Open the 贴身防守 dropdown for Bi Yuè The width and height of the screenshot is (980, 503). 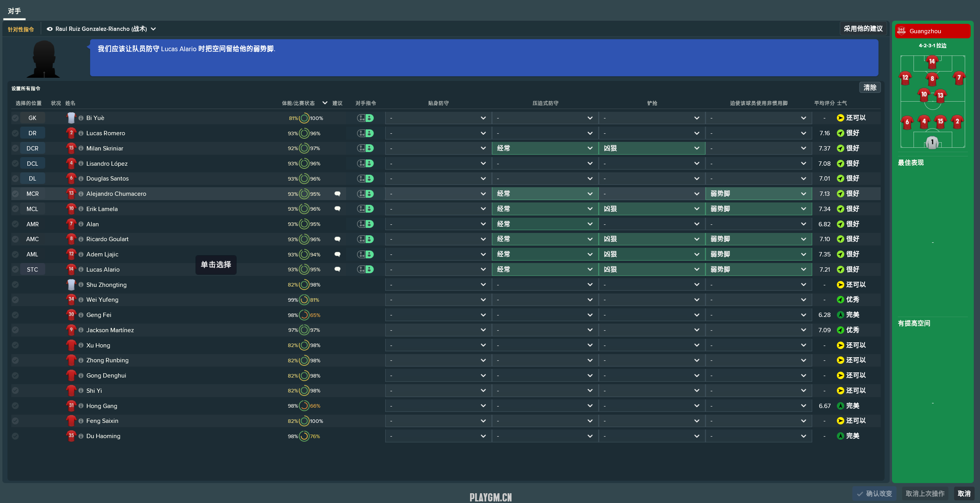438,118
